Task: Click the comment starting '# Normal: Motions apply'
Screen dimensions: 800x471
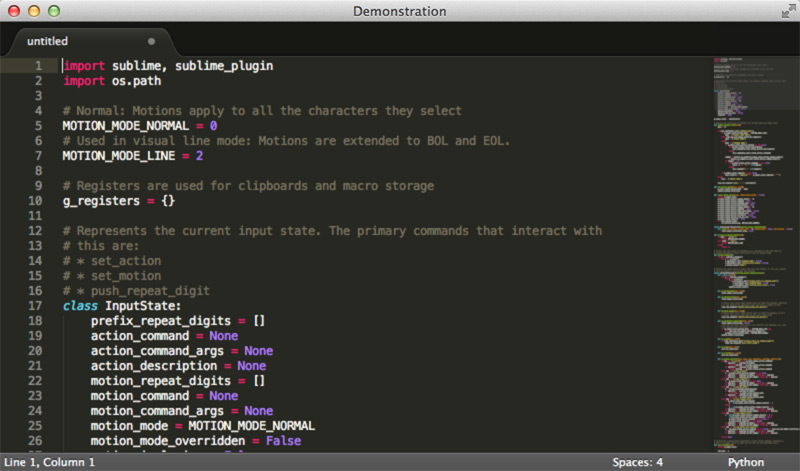Action: point(262,111)
